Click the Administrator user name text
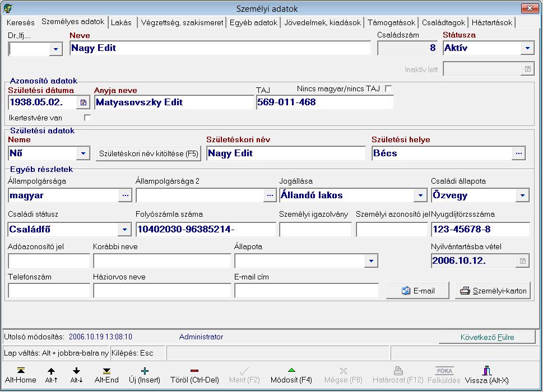Image resolution: width=543 pixels, height=392 pixels. click(x=201, y=337)
